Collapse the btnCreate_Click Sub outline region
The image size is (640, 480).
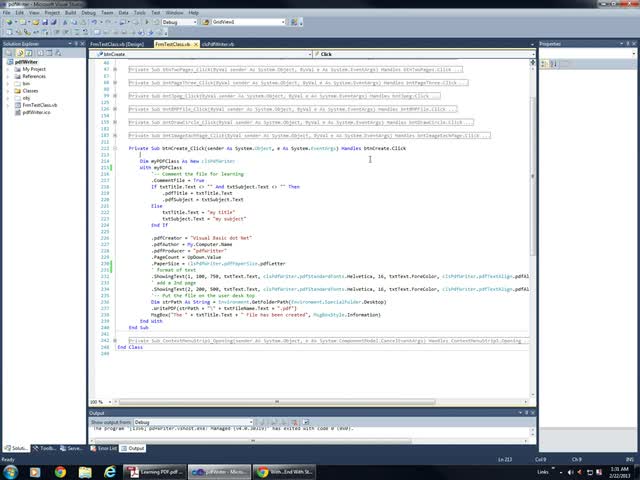115,149
